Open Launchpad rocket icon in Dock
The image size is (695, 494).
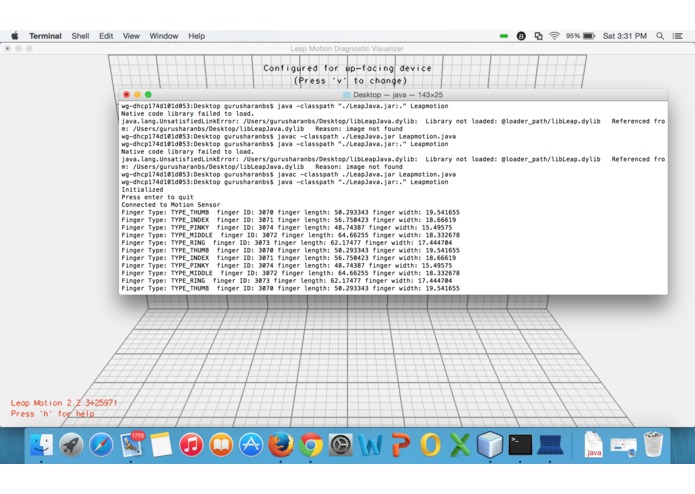pos(71,444)
